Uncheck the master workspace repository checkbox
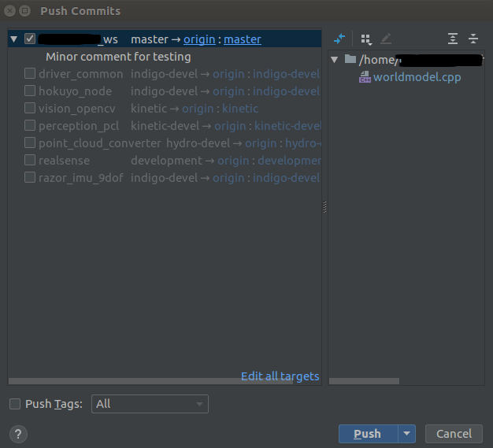Image resolution: width=493 pixels, height=448 pixels. [30, 39]
